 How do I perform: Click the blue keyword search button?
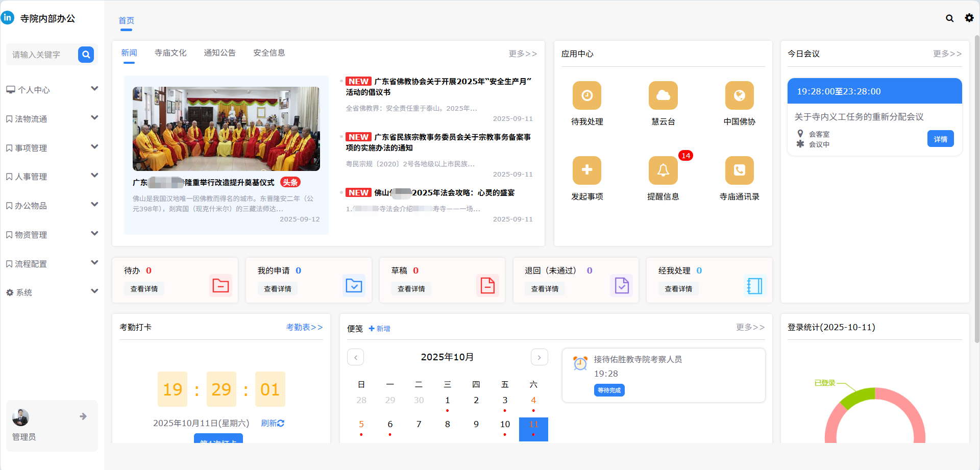[x=86, y=55]
